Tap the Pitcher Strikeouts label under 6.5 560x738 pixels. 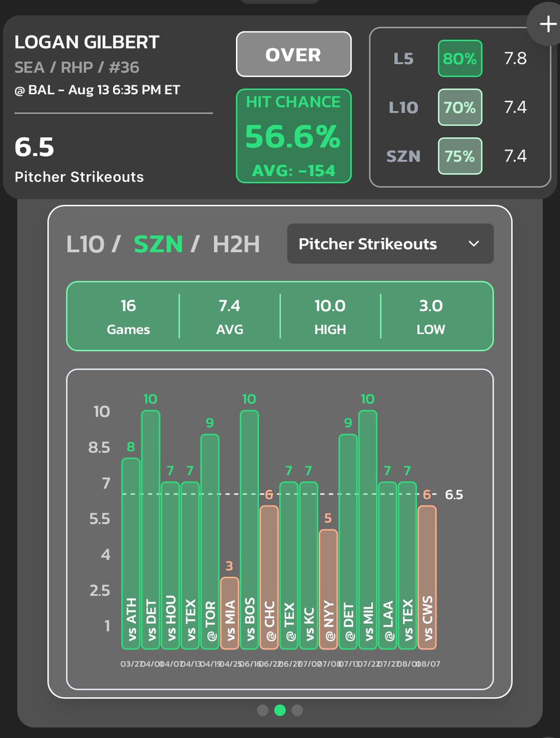pyautogui.click(x=79, y=177)
